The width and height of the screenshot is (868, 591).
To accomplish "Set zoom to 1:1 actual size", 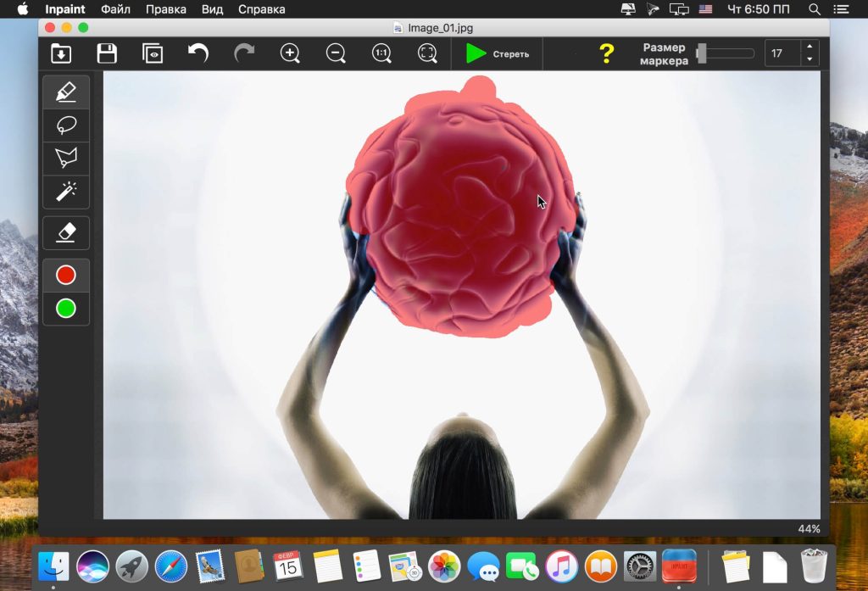I will [x=381, y=54].
